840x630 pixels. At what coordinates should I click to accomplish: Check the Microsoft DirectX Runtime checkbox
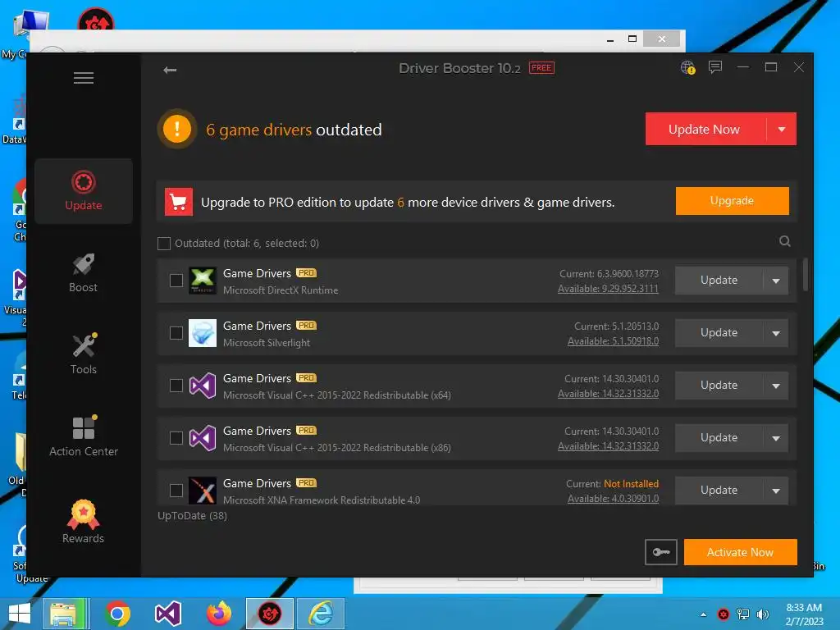pos(176,281)
